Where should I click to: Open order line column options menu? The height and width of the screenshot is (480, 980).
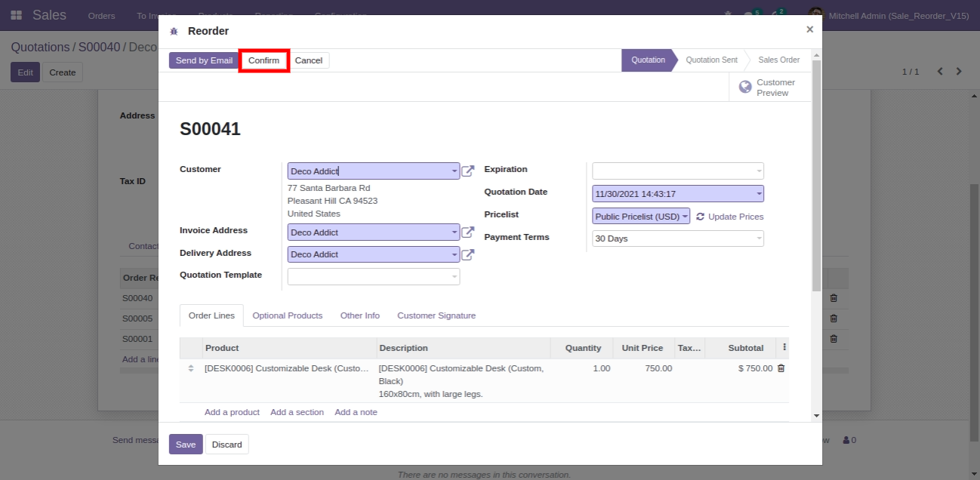784,348
